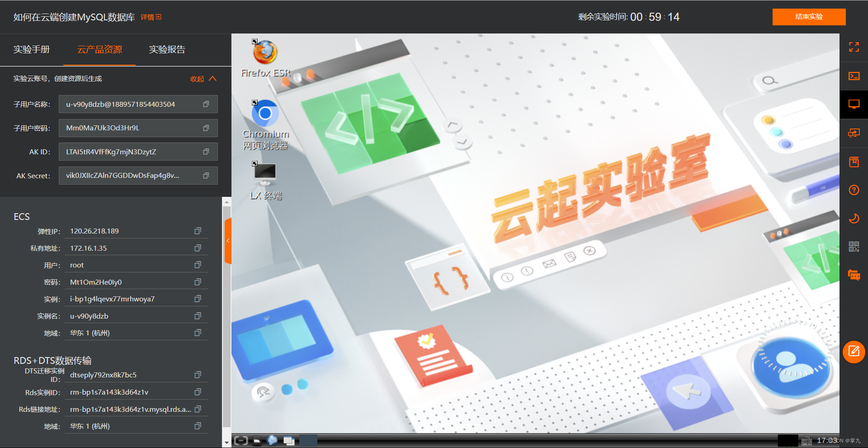868x448 pixels.
Task: Copy the 子用户名称 value
Action: 206,104
